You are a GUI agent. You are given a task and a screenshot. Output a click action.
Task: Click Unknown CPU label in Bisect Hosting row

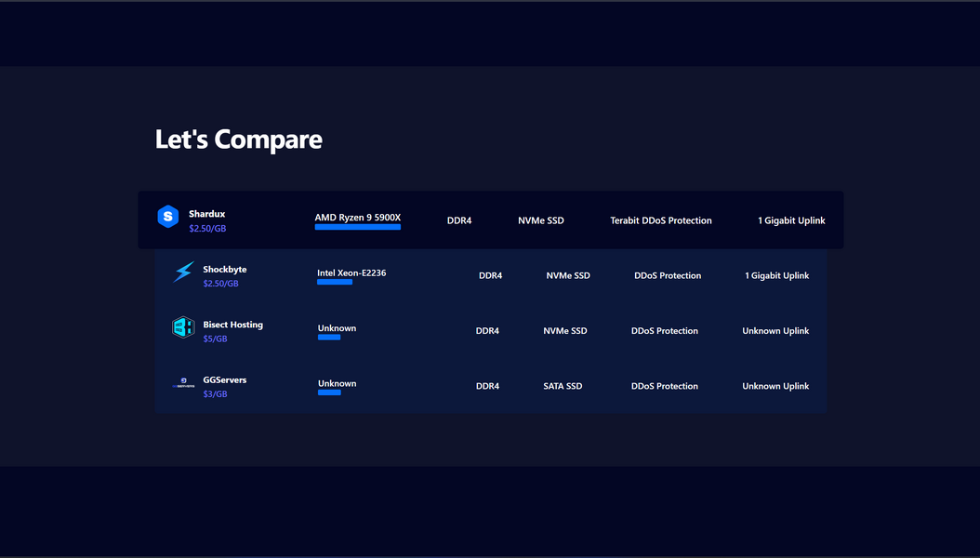coord(337,328)
